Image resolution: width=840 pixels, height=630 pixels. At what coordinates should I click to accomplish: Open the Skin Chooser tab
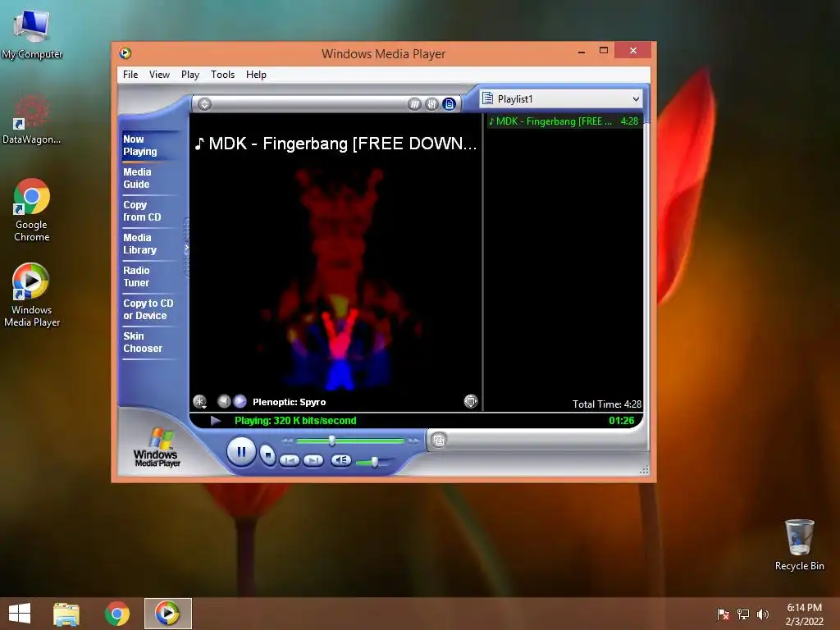click(143, 342)
